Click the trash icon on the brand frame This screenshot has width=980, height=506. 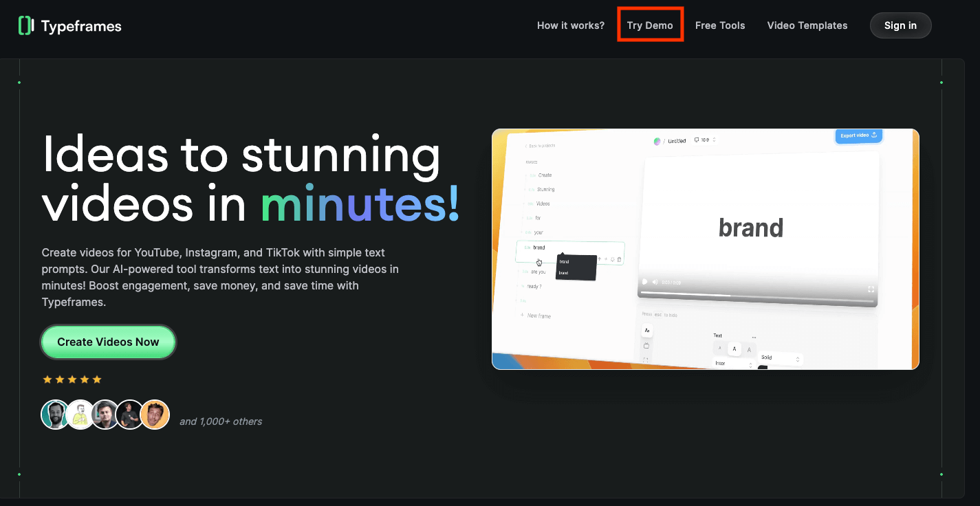(619, 260)
